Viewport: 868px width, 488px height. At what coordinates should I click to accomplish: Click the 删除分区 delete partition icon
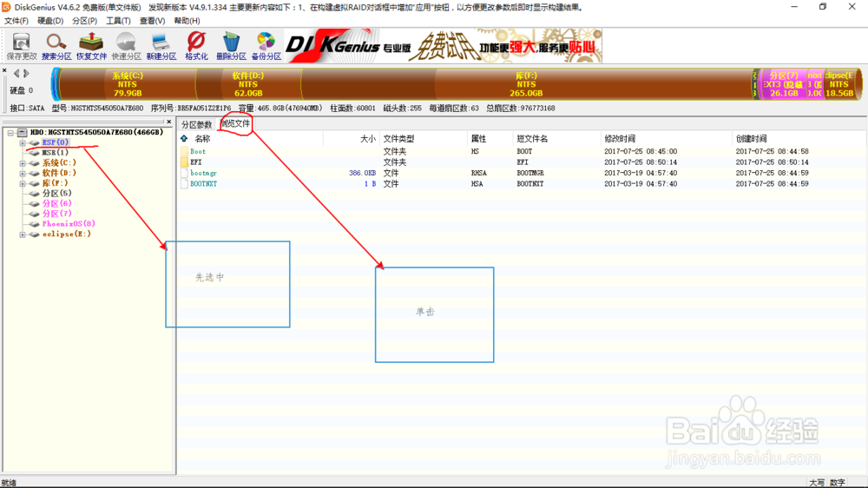click(x=231, y=46)
